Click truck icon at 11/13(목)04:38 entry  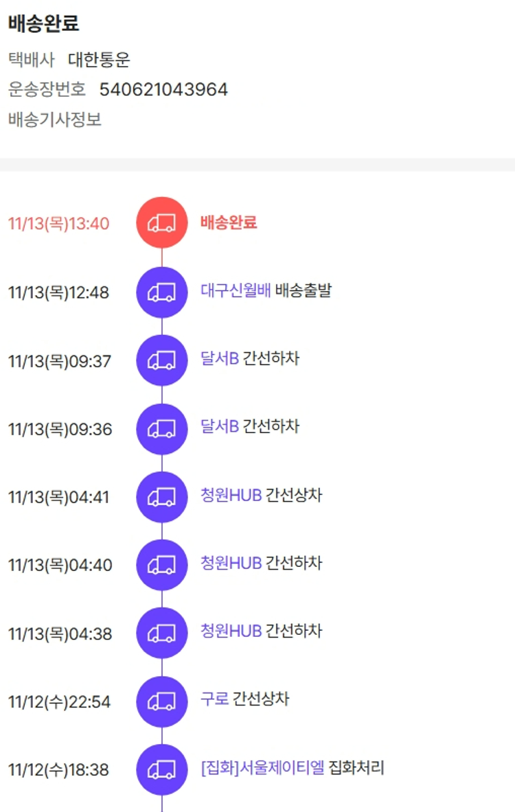pyautogui.click(x=161, y=633)
